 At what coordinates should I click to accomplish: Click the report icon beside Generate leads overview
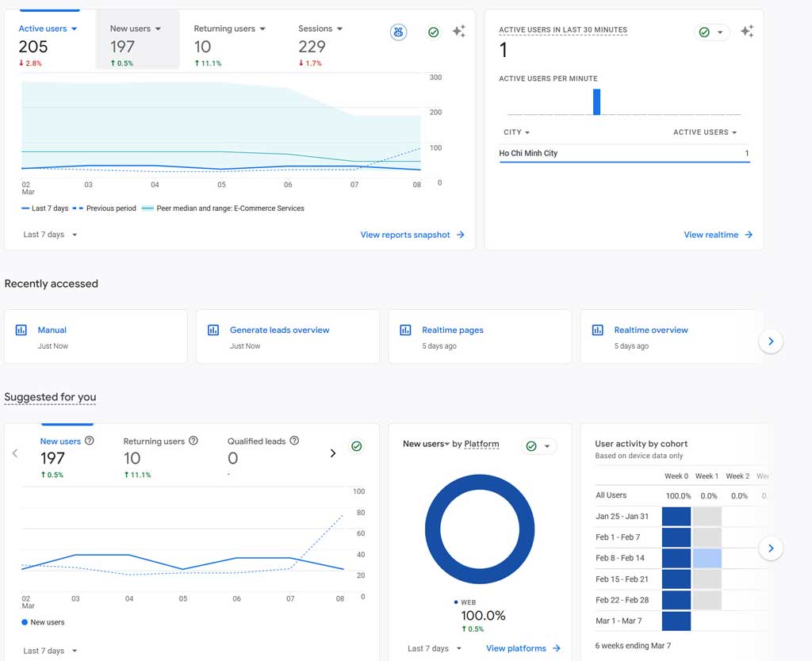pyautogui.click(x=213, y=330)
